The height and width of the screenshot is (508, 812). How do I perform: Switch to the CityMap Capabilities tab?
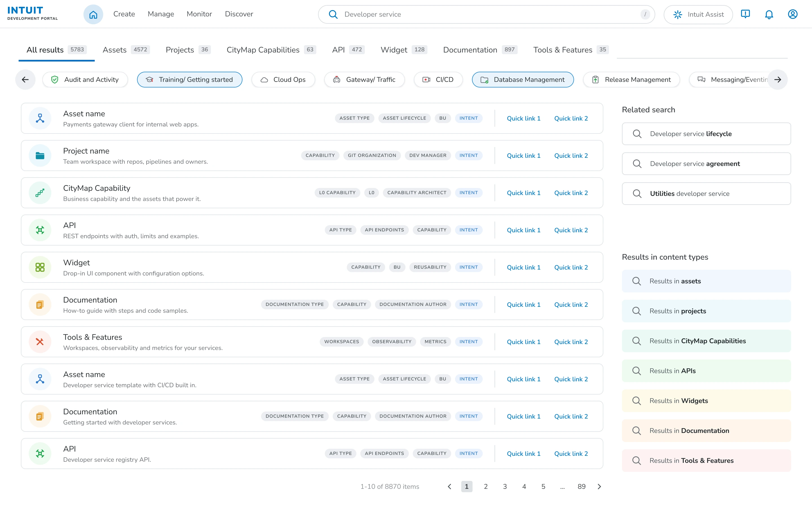[x=271, y=50]
